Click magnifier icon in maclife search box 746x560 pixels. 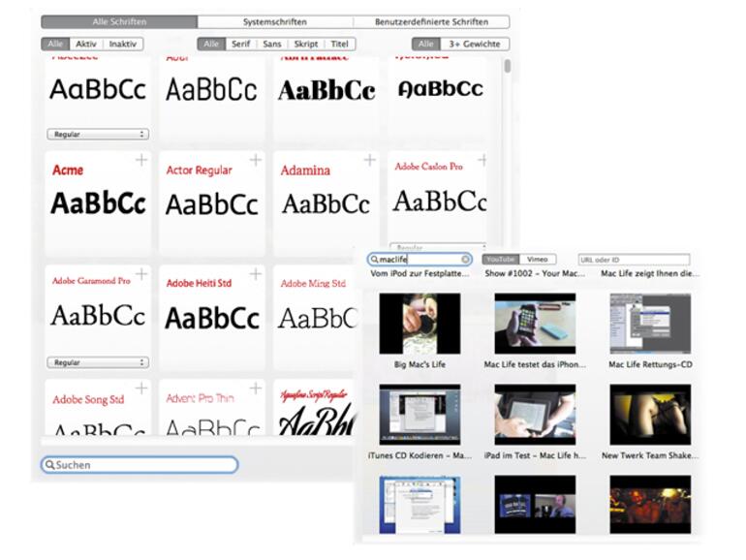374,260
